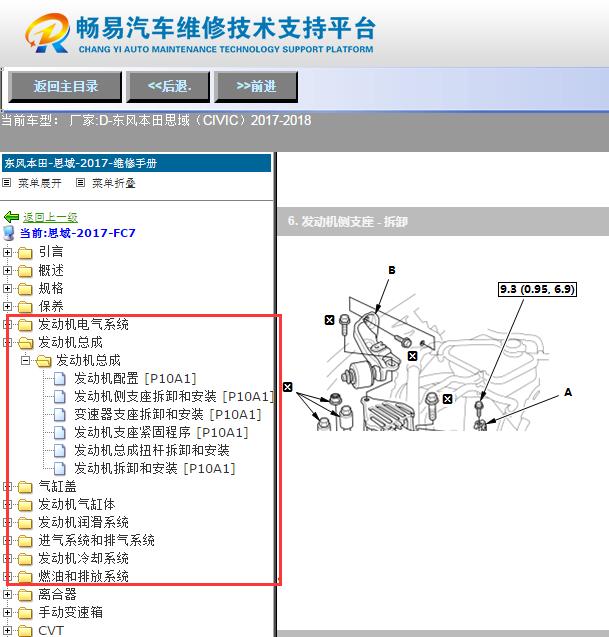Select the 发动机冷却系统 tree label

coord(83,559)
